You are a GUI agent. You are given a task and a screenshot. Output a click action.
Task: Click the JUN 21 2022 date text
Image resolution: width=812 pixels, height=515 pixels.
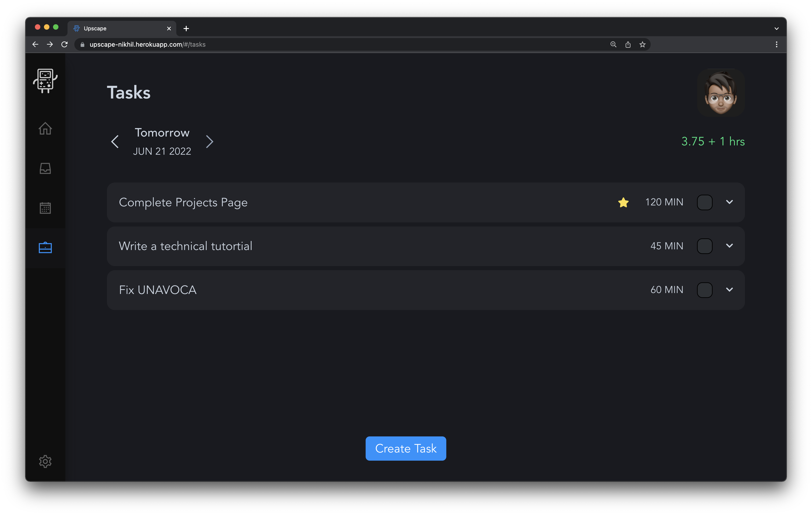point(163,151)
